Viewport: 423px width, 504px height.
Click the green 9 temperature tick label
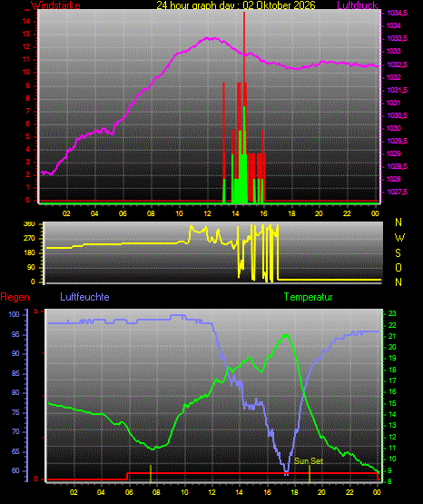389,471
